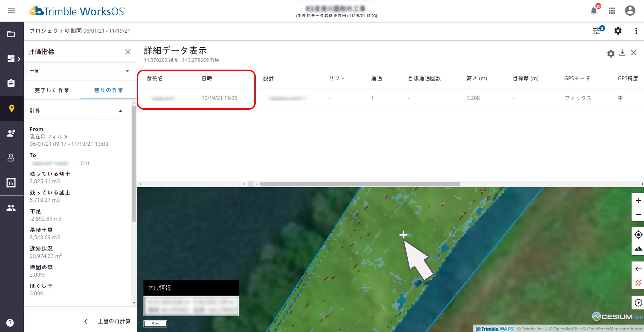Click the map zoom in button
The width and height of the screenshot is (644, 332).
point(638,200)
